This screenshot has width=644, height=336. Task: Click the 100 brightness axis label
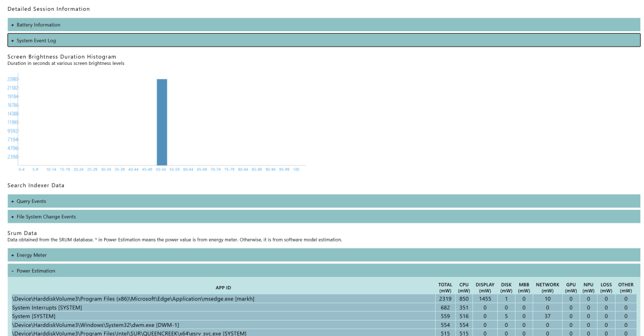tap(296, 170)
